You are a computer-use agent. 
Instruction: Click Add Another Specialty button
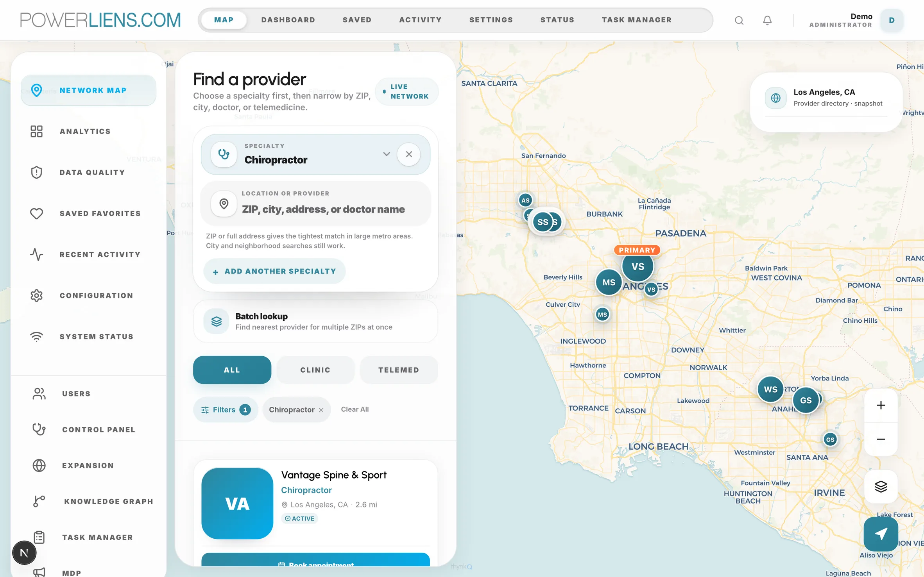point(274,271)
